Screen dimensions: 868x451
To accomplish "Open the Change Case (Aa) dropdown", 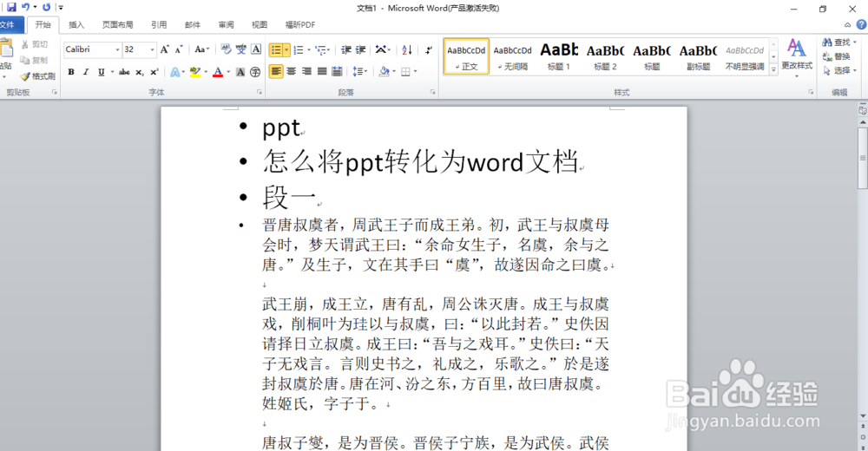I will 202,49.
